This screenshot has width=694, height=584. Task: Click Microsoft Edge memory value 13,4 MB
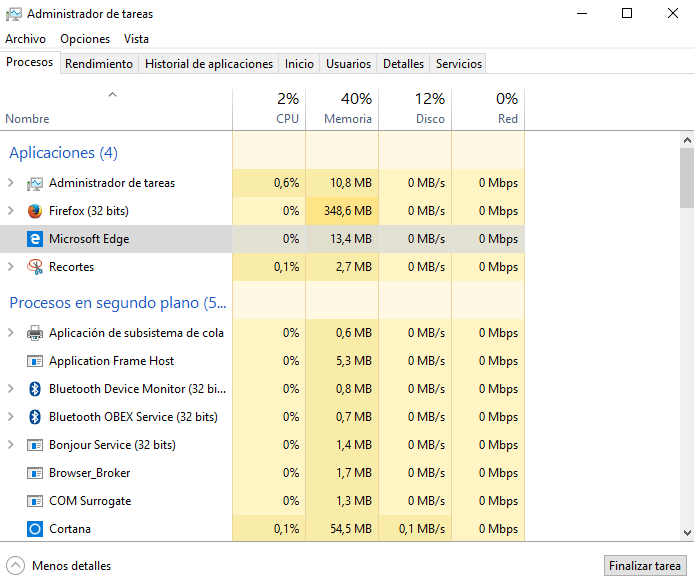click(351, 239)
